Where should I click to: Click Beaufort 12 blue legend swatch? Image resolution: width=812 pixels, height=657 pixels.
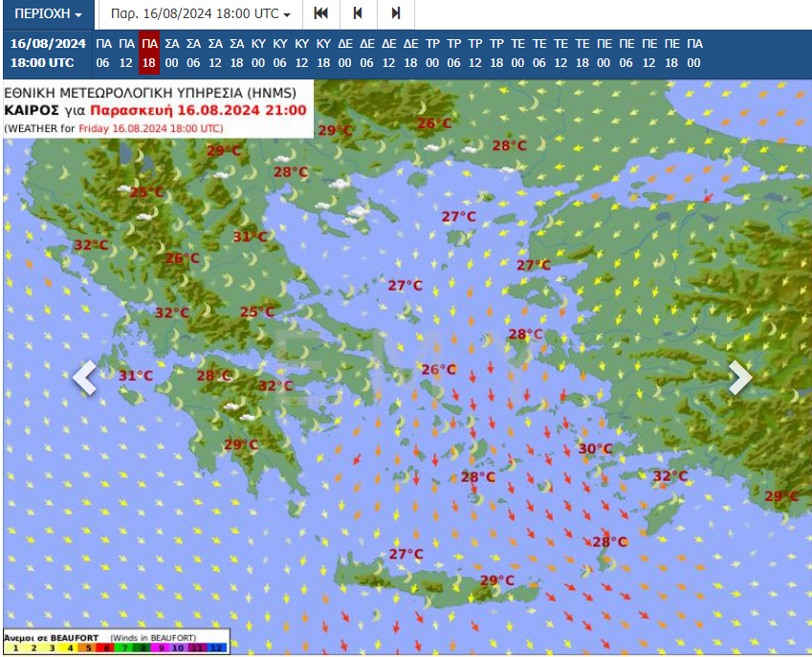coord(216,648)
